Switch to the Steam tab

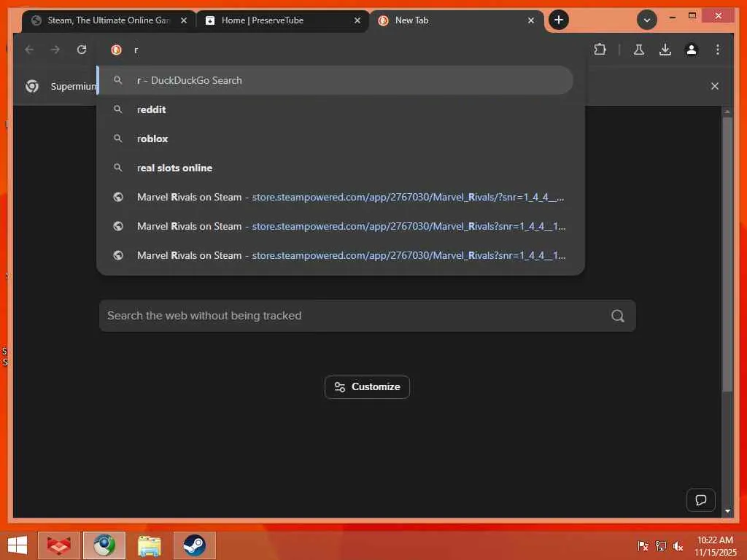109,20
